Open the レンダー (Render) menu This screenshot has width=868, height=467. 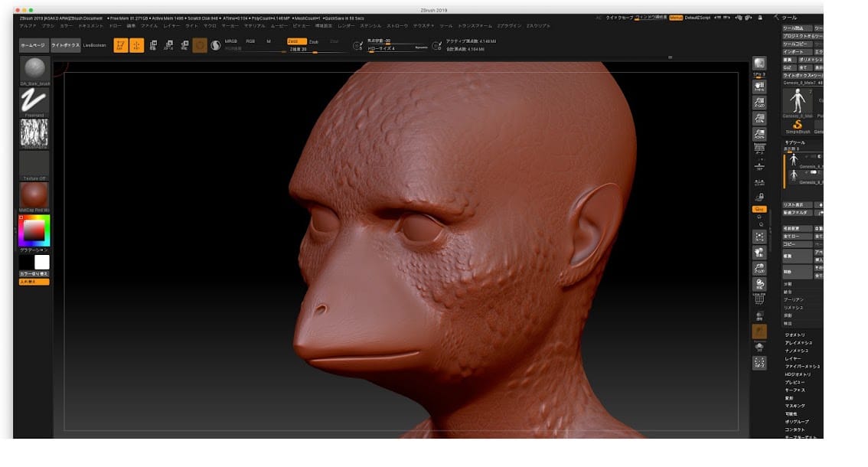pyautogui.click(x=346, y=25)
